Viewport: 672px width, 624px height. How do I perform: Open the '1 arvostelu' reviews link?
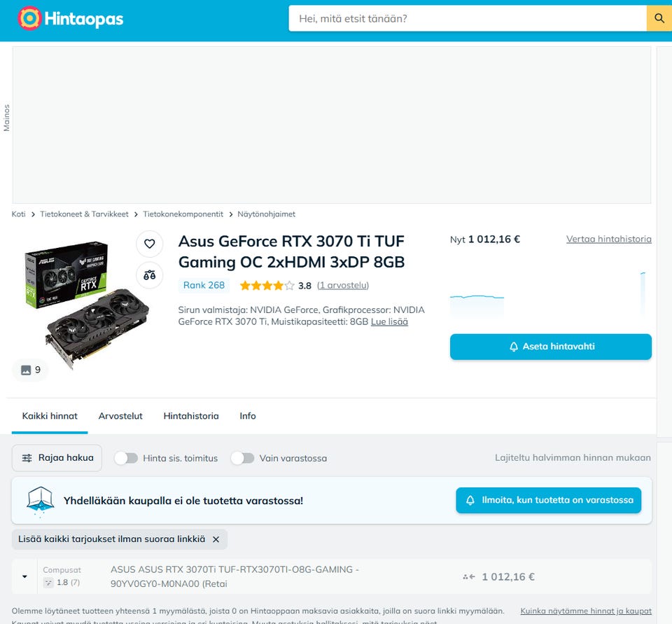click(x=343, y=285)
